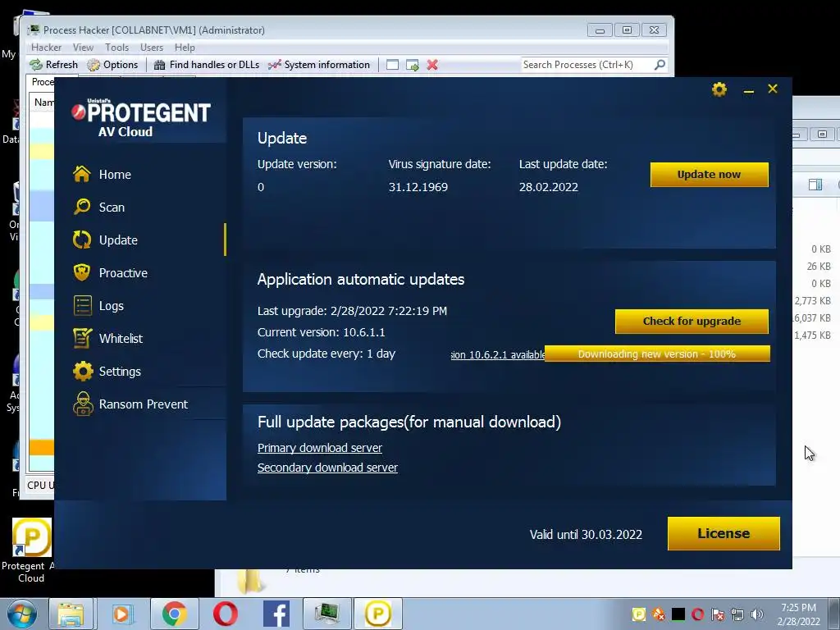Open Primary download server link

[320, 448]
